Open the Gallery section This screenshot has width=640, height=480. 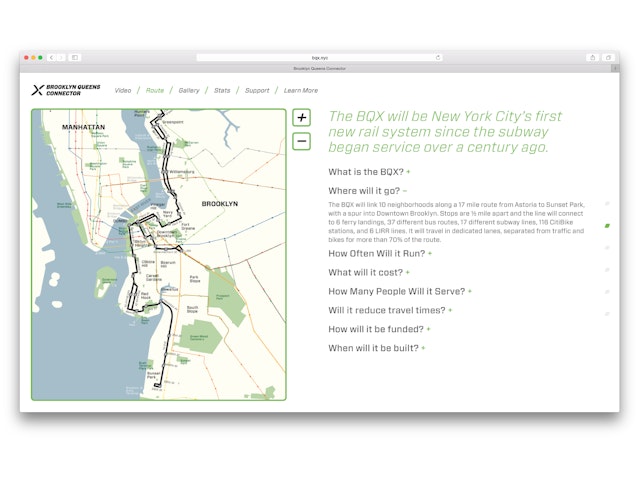(189, 91)
